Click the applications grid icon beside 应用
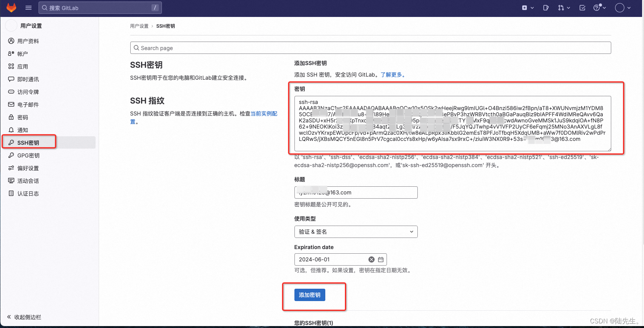 pos(11,66)
